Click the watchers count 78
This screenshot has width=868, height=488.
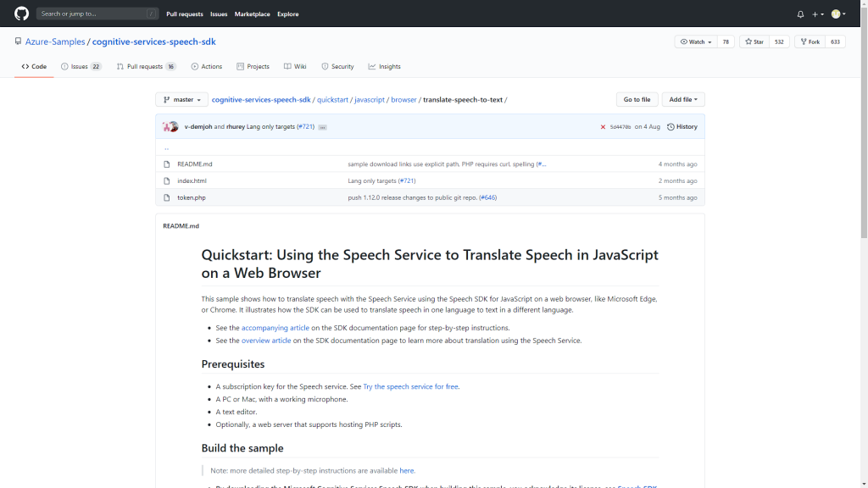click(726, 42)
